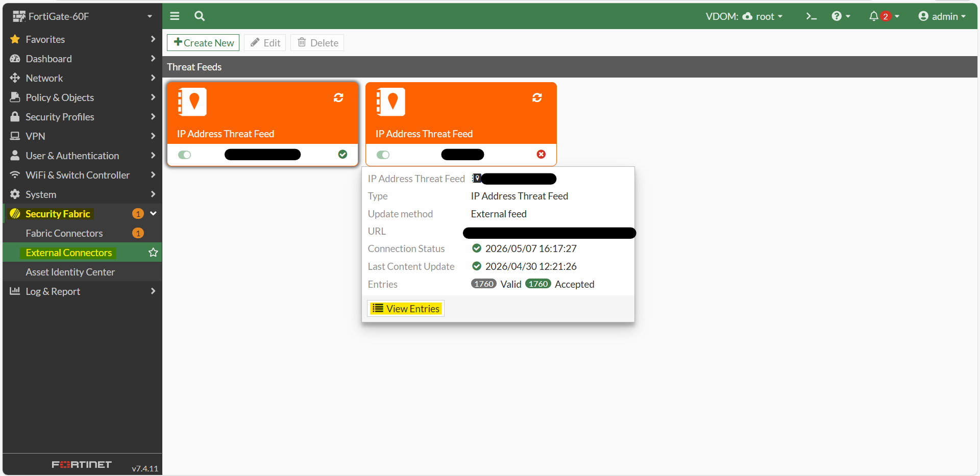Open the FortiGate-60F device dropdown

(x=83, y=16)
